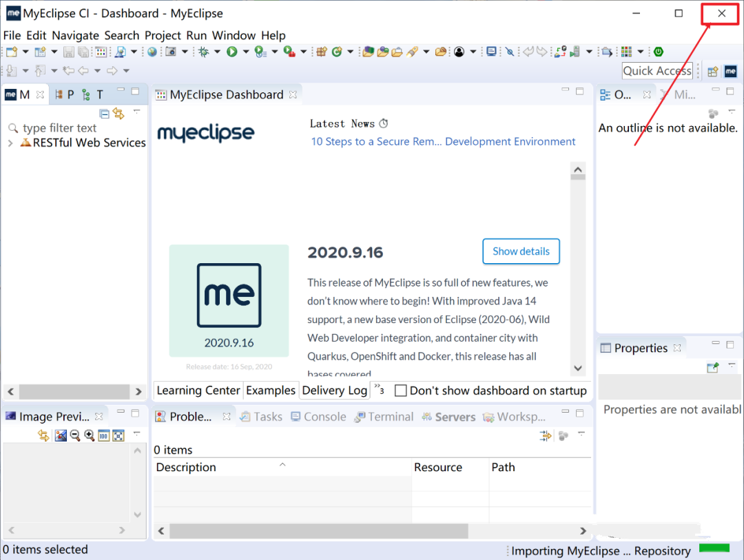Click the user account avatar toolbar icon

[x=459, y=52]
